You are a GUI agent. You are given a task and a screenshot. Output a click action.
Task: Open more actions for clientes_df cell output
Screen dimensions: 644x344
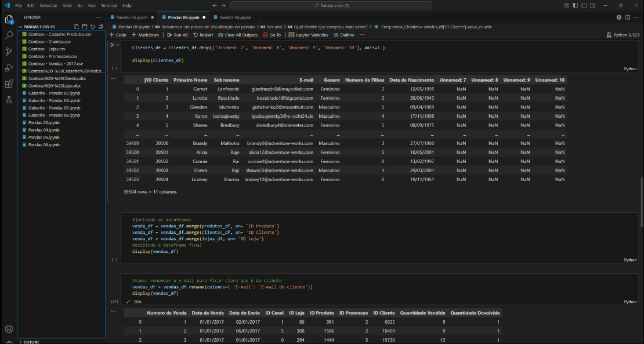[113, 78]
